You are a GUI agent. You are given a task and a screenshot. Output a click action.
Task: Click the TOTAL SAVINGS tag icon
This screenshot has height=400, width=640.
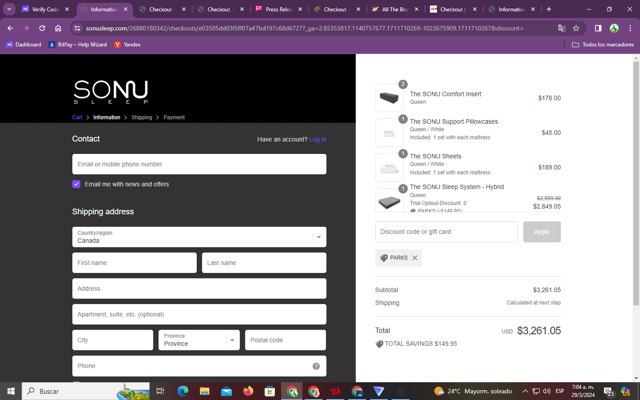pyautogui.click(x=379, y=344)
